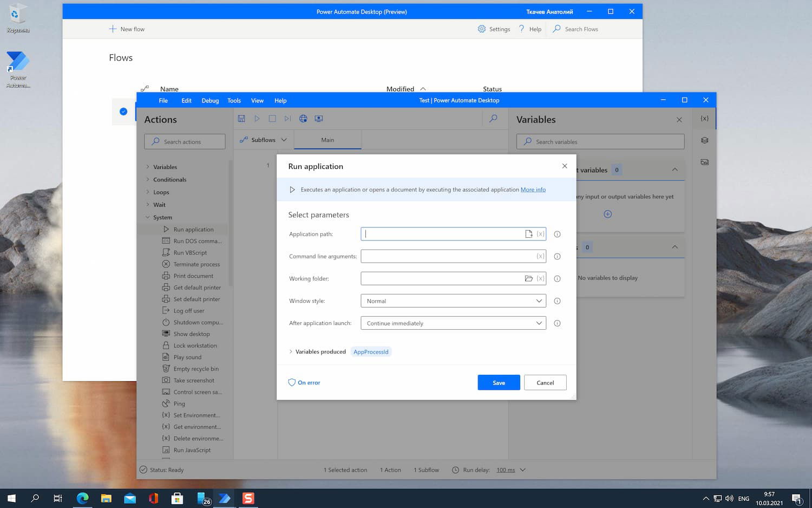The image size is (812, 508).
Task: Expand the Variables produced section
Action: 291,351
